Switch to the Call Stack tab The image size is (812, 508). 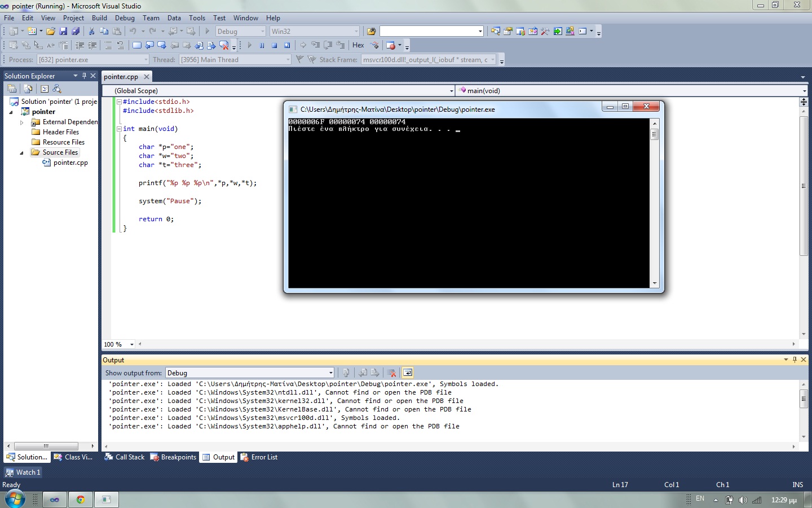tap(125, 457)
